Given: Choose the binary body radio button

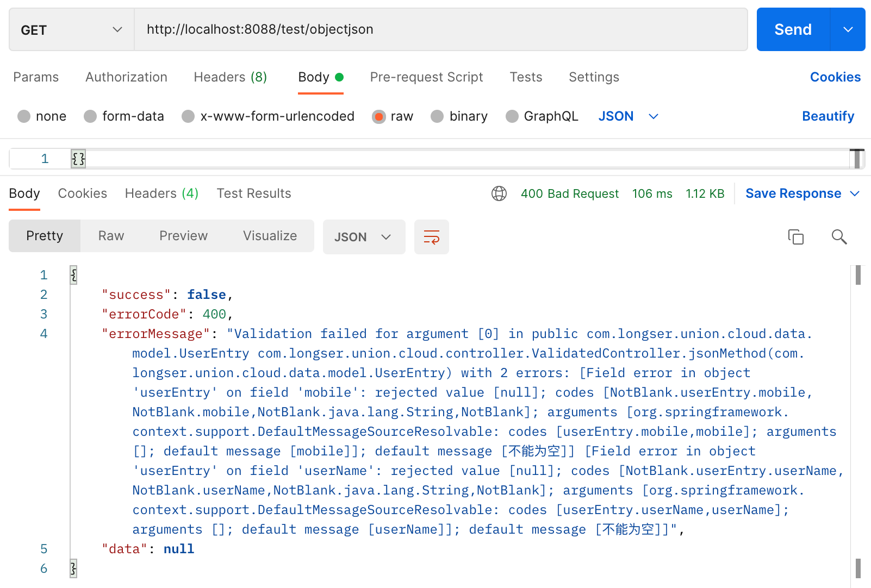Looking at the screenshot, I should coord(437,116).
